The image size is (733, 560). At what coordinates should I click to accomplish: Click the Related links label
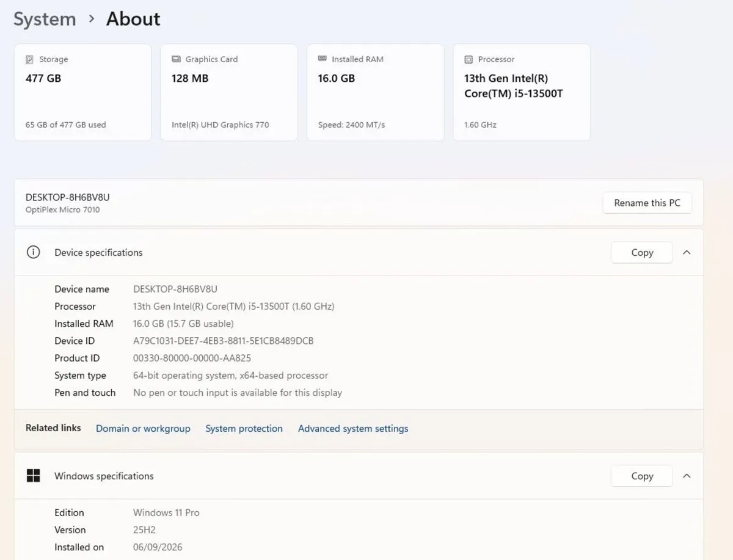click(x=53, y=428)
